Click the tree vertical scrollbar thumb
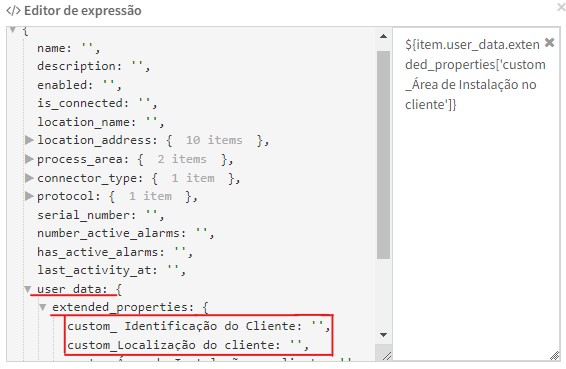 pyautogui.click(x=383, y=155)
